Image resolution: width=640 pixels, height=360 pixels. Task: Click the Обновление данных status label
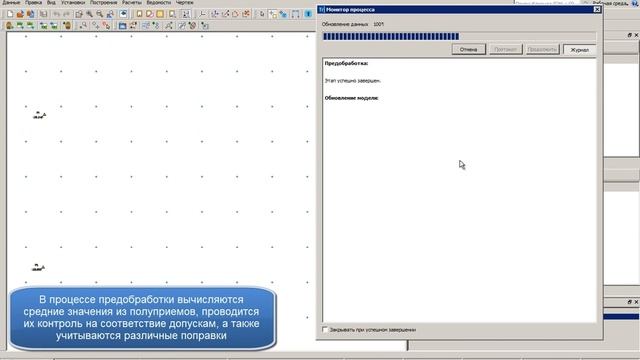[x=345, y=24]
